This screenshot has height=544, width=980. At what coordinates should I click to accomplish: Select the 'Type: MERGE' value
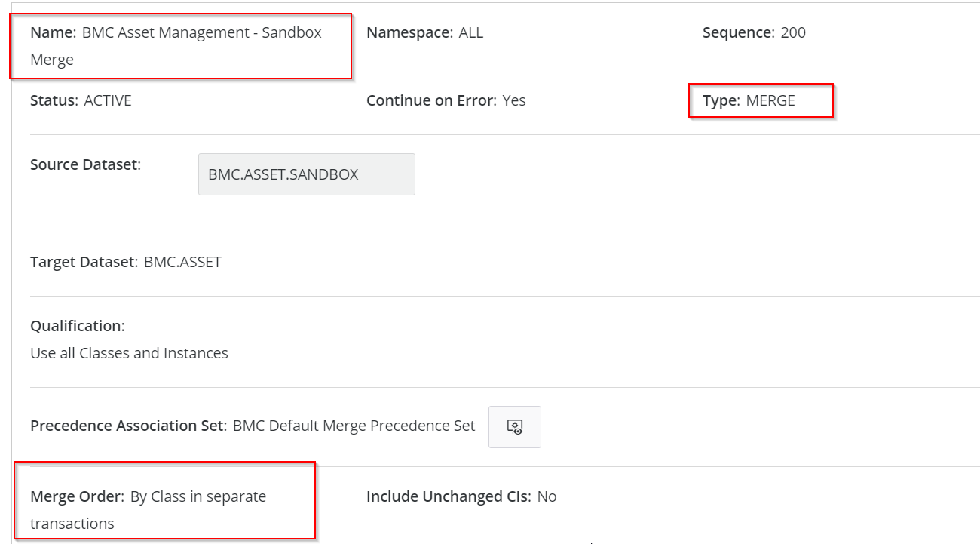click(749, 100)
